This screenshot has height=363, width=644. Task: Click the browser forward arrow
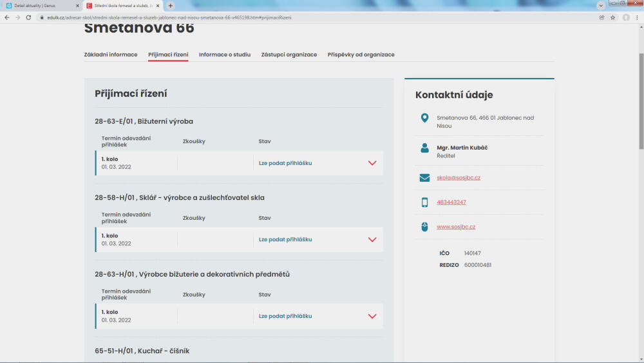pos(17,17)
